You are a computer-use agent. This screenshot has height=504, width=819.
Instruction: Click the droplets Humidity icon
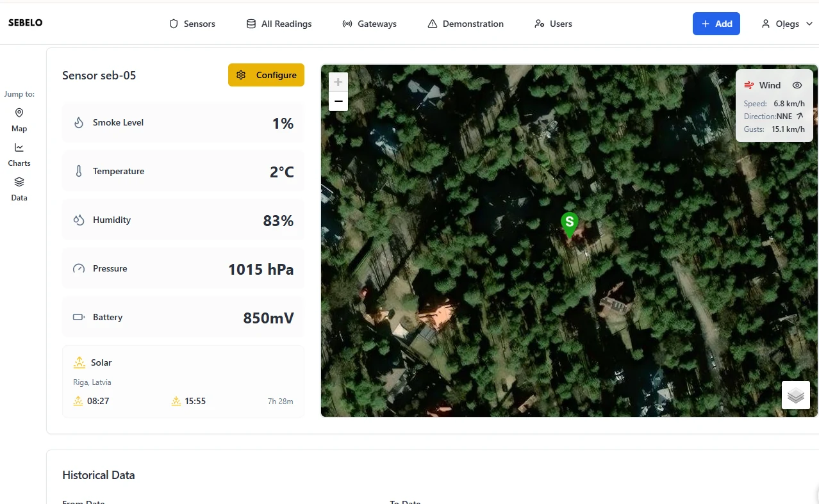click(79, 220)
